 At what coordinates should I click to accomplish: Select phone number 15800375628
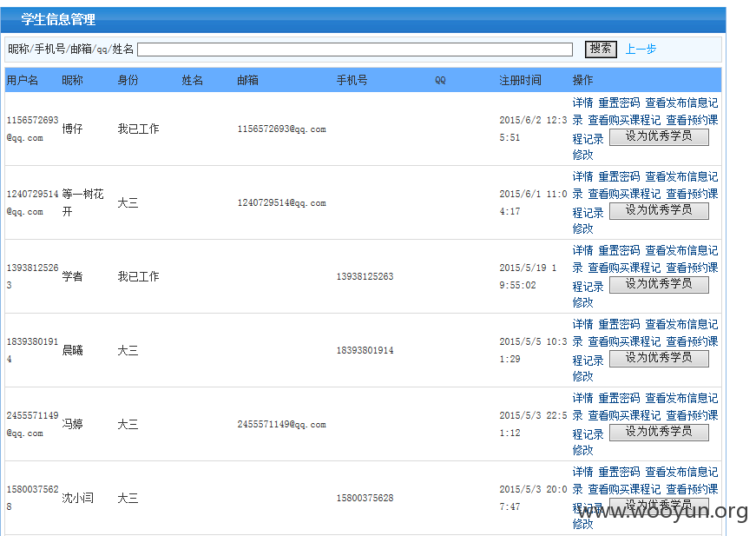(365, 498)
